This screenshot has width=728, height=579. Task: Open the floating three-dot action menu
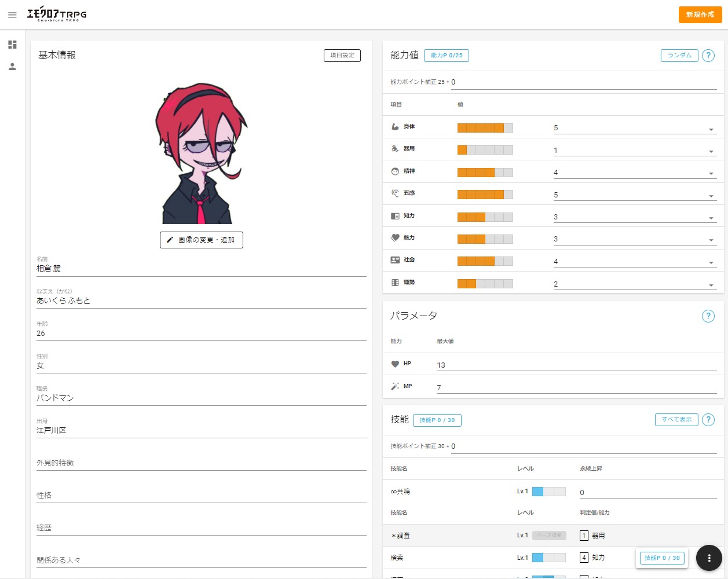point(708,558)
